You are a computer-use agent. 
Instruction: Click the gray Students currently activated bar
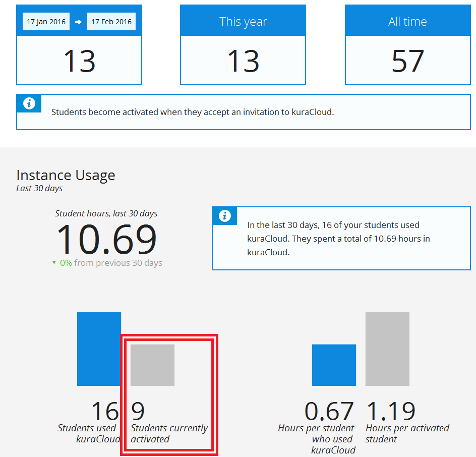click(x=152, y=365)
